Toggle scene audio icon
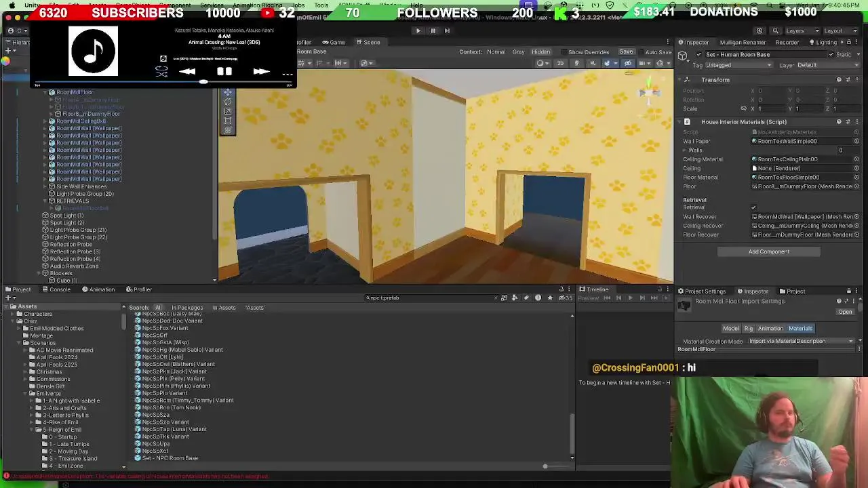The image size is (868, 488). [592, 63]
